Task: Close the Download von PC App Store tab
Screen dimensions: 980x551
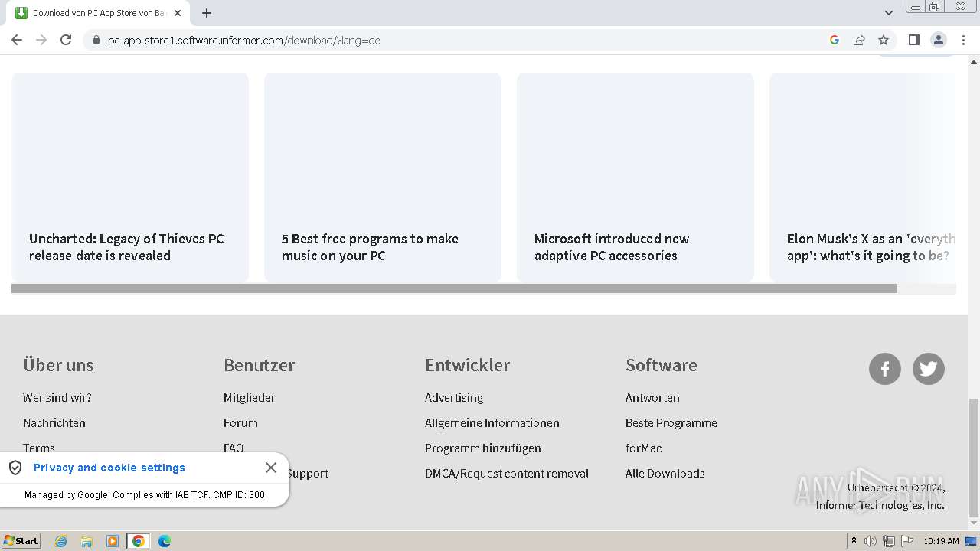Action: click(178, 13)
